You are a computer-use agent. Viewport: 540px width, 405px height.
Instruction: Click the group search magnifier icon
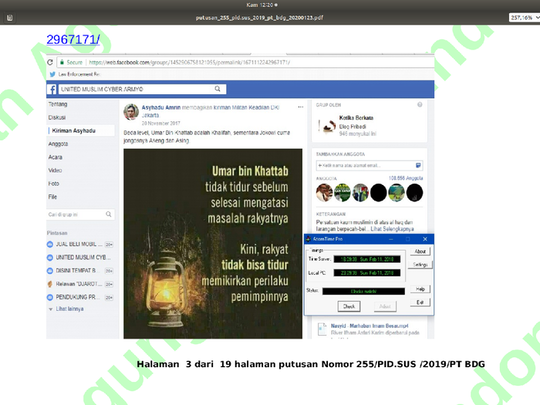pos(109,214)
